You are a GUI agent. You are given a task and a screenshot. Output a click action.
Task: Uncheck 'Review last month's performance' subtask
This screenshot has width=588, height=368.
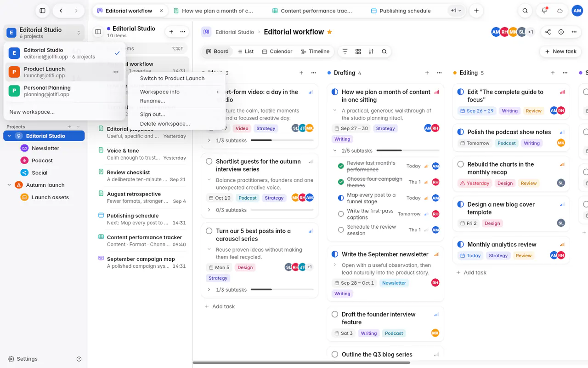click(x=341, y=166)
